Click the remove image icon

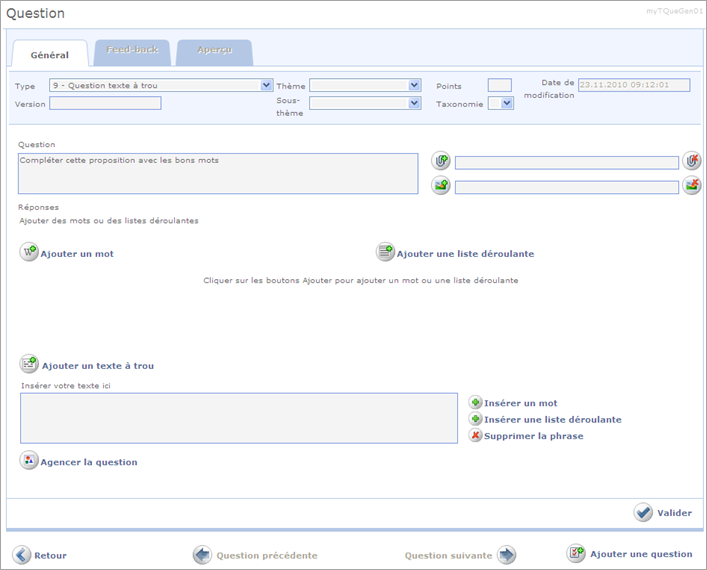(691, 185)
